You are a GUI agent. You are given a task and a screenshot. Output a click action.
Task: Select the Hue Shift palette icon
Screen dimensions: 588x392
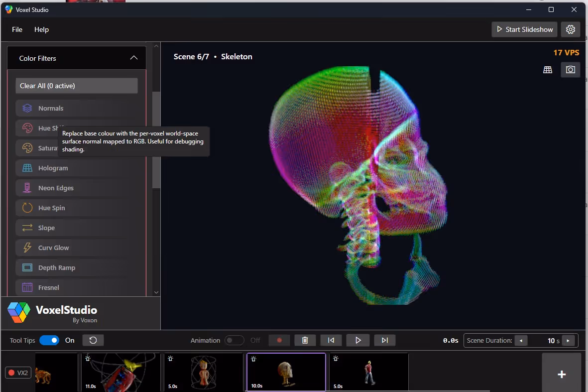click(x=27, y=128)
